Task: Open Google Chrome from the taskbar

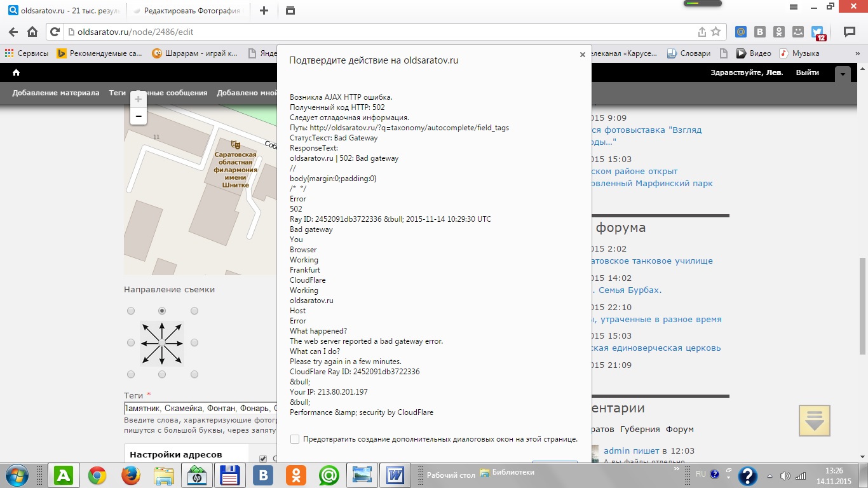Action: 97,475
